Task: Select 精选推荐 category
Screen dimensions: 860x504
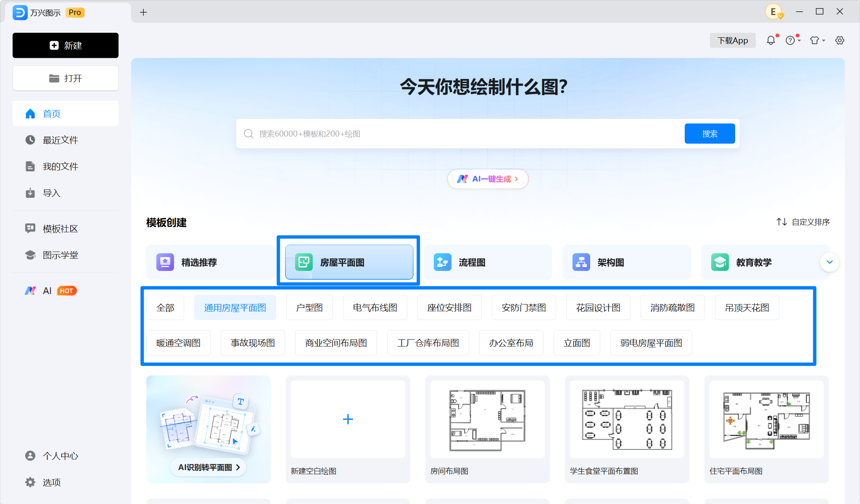Action: pyautogui.click(x=210, y=262)
